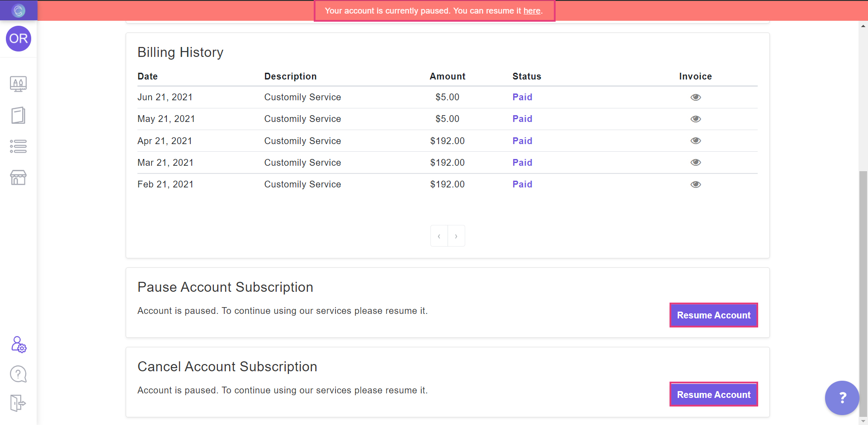Screen dimensions: 868x425
Task: Click Resume Account in Cancel section
Action: tap(713, 395)
